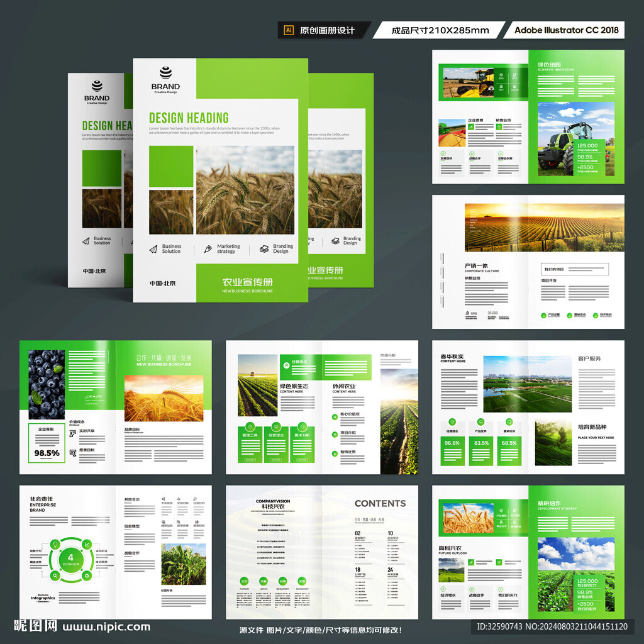Select the pen icon beside Marketing strategy
The image size is (644, 644).
pos(208,248)
